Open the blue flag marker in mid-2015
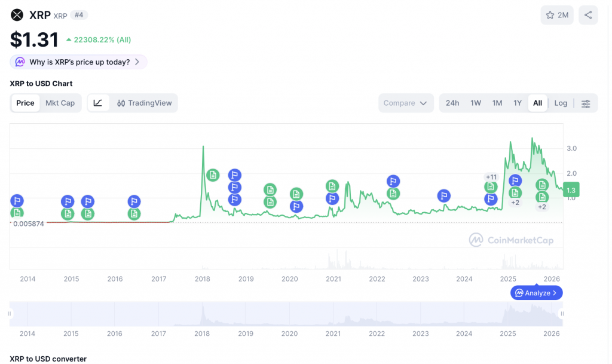Image resolution: width=612 pixels, height=364 pixels. (88, 201)
